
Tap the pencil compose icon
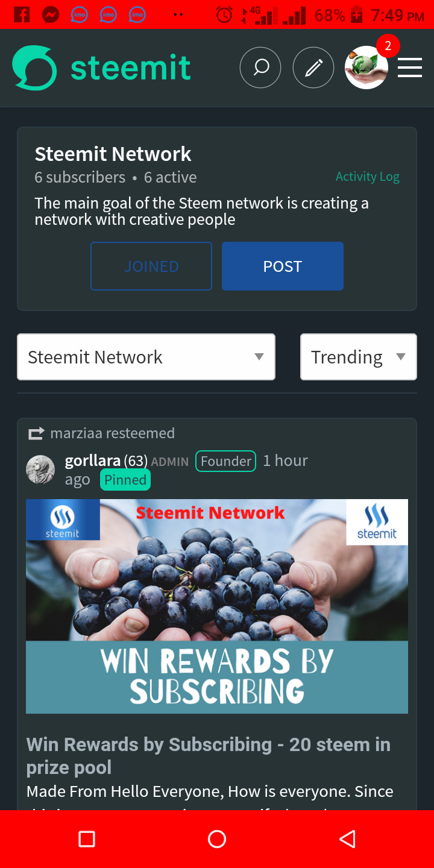313,68
